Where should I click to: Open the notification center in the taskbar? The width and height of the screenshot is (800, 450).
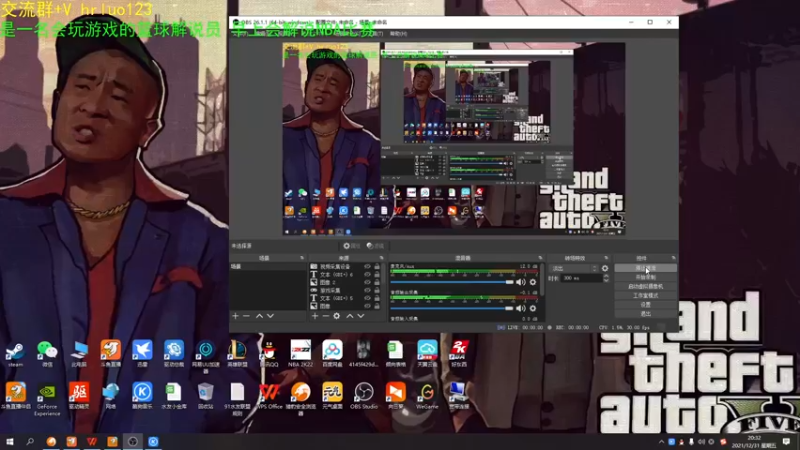click(786, 441)
